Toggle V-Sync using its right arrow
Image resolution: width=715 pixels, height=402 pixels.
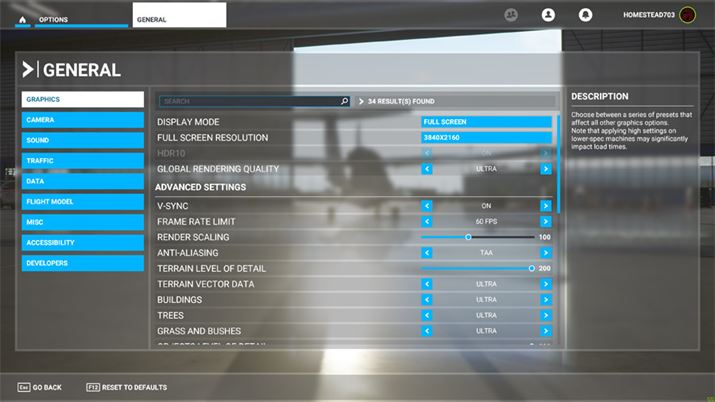click(x=546, y=206)
